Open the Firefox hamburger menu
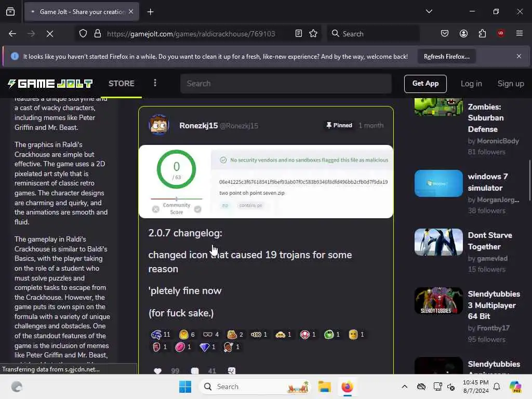The height and width of the screenshot is (399, 532). 519,33
